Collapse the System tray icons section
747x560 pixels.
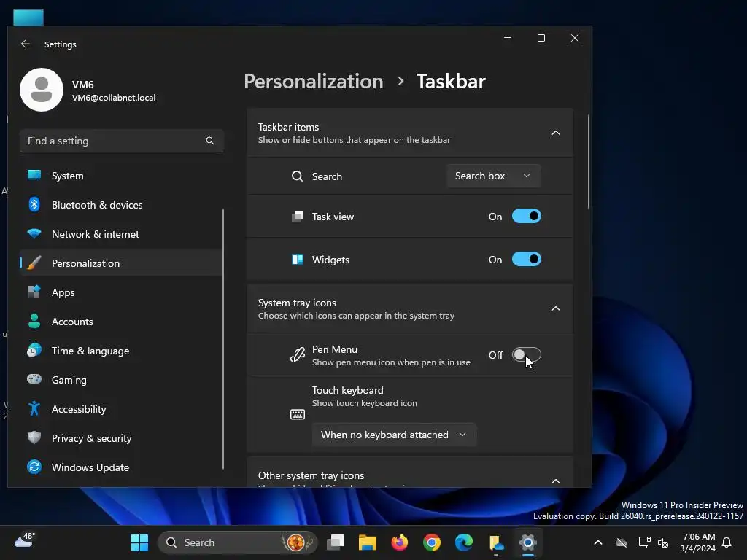tap(555, 308)
